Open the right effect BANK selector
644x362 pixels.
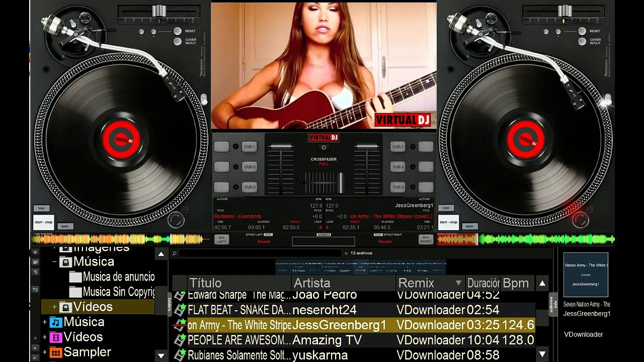coord(378,235)
